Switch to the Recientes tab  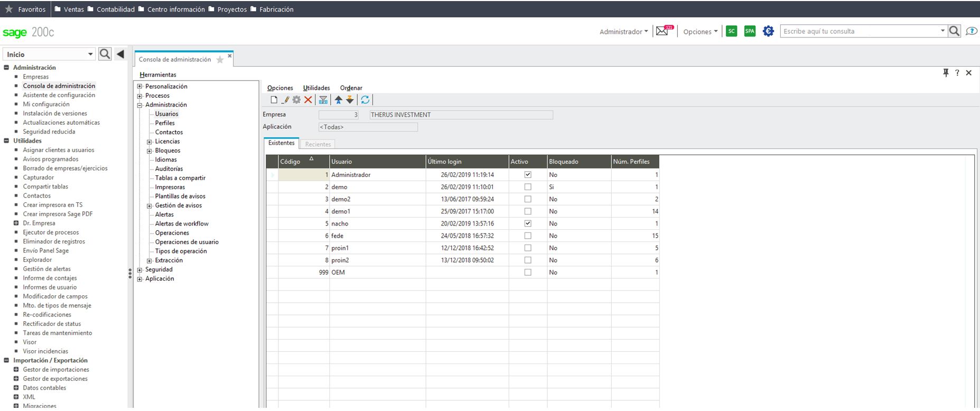[x=318, y=144]
